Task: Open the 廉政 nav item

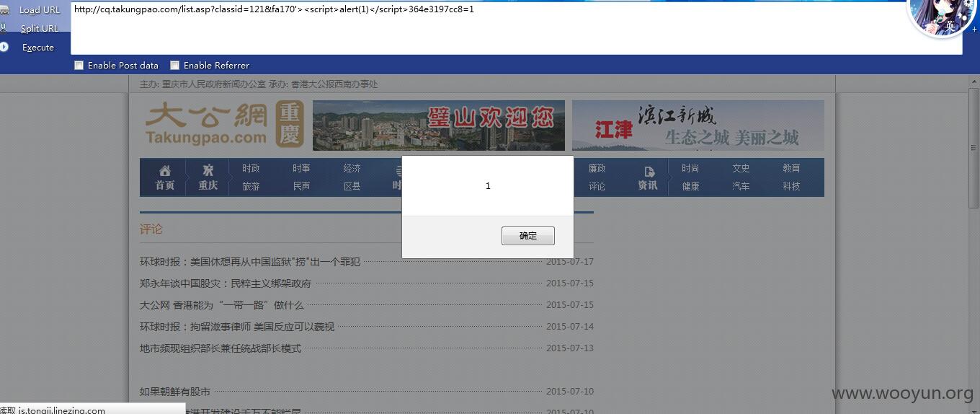Action: pyautogui.click(x=597, y=168)
